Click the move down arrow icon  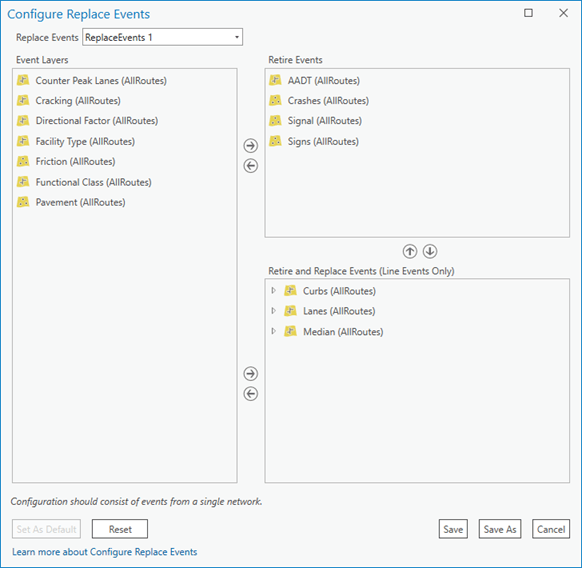430,251
